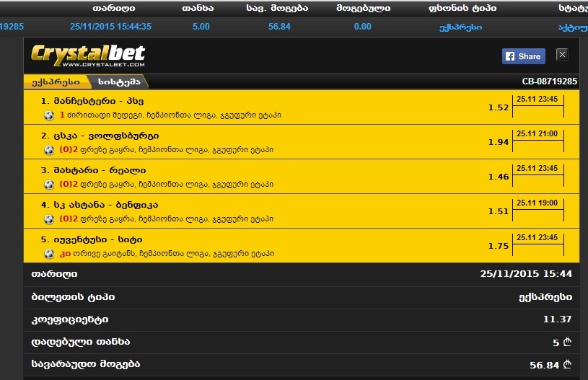Click the სავ. მოგება column header
The width and height of the screenshot is (588, 380).
click(x=277, y=8)
